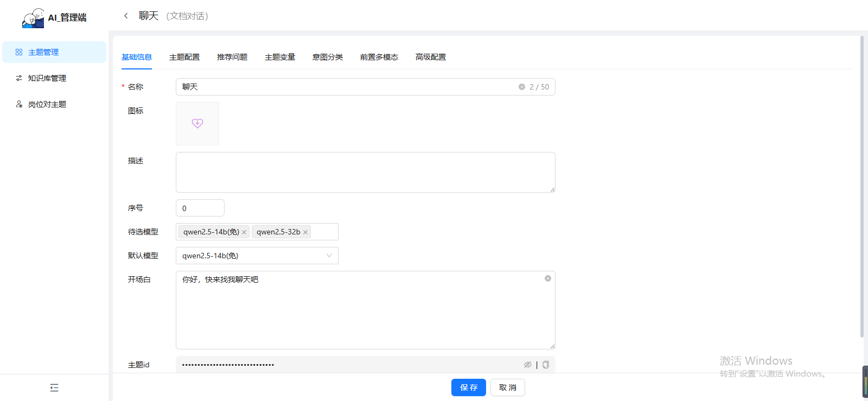Screen dimensions: 868x401
Task: Remove the qwen2.5-14b(免) model tag
Action: tap(244, 232)
